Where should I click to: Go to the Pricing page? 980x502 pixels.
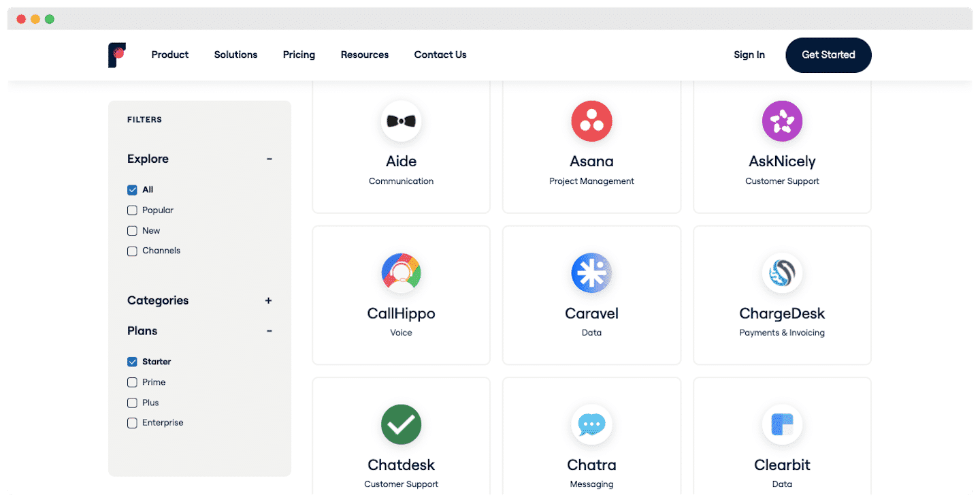(x=299, y=54)
